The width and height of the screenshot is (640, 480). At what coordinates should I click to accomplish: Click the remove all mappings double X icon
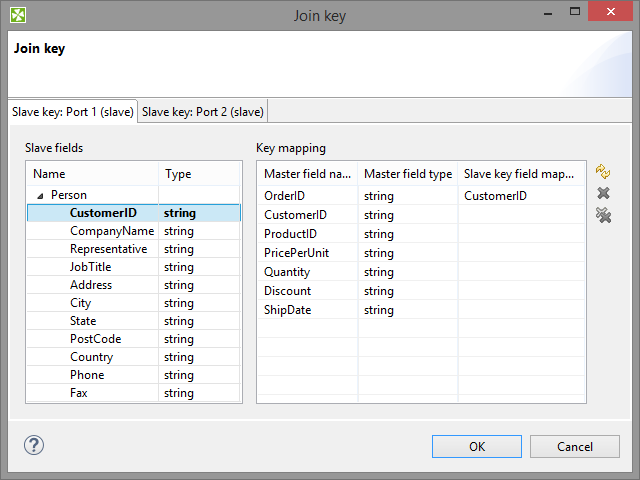(603, 215)
